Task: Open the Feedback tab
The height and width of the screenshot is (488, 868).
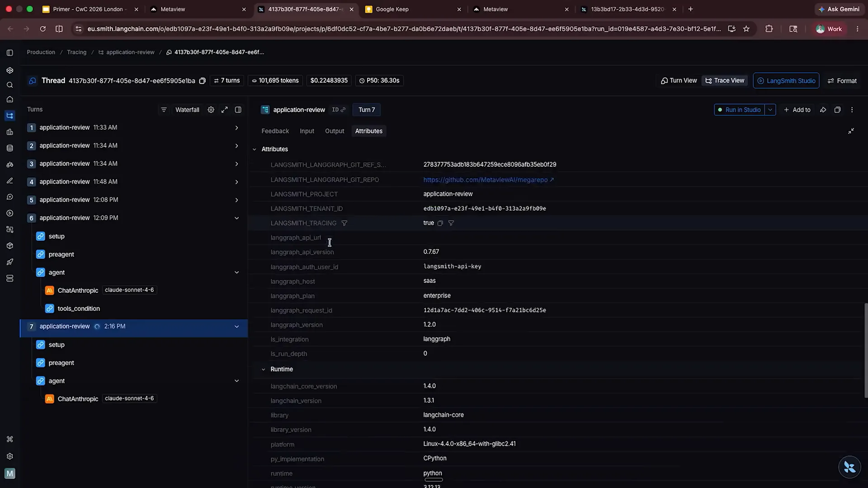Action: [x=275, y=131]
